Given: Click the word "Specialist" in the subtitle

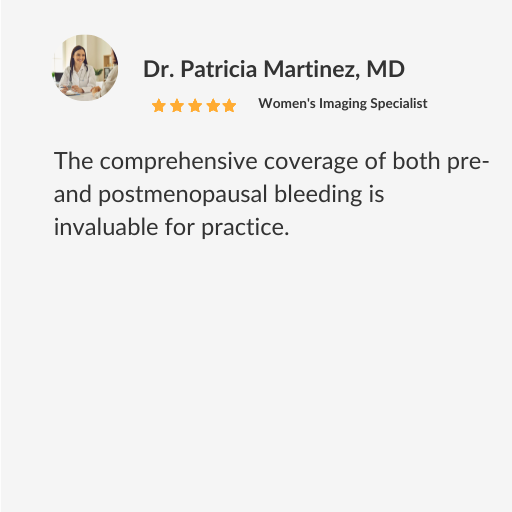Looking at the screenshot, I should pos(399,104).
